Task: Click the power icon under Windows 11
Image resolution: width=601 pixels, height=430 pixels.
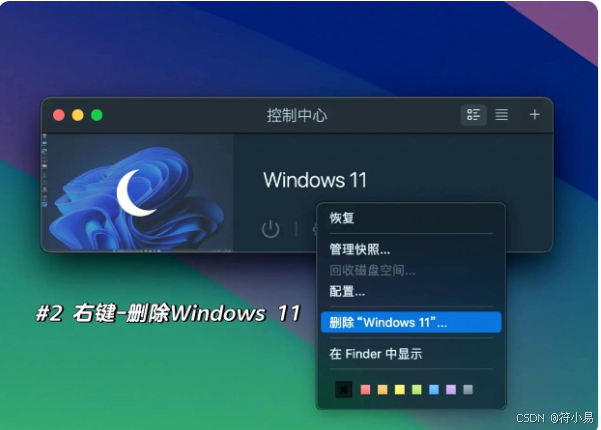Action: [270, 229]
